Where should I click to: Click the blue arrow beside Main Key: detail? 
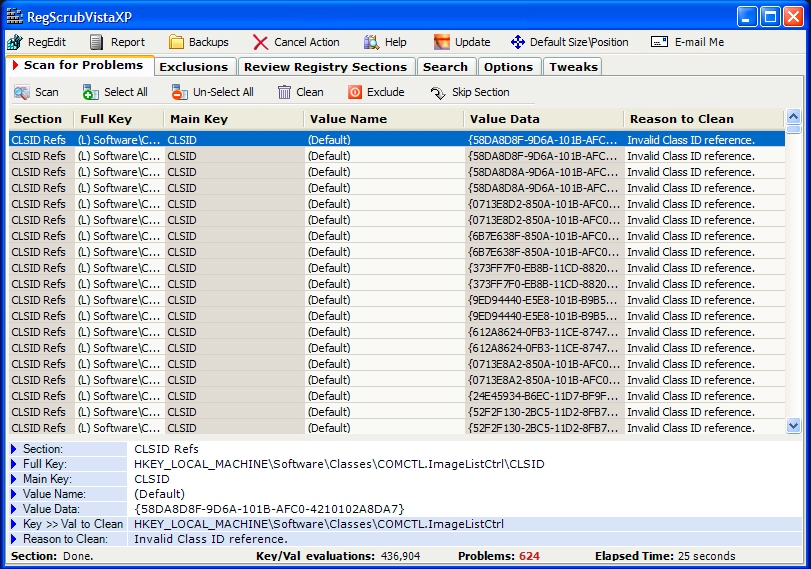(14, 479)
